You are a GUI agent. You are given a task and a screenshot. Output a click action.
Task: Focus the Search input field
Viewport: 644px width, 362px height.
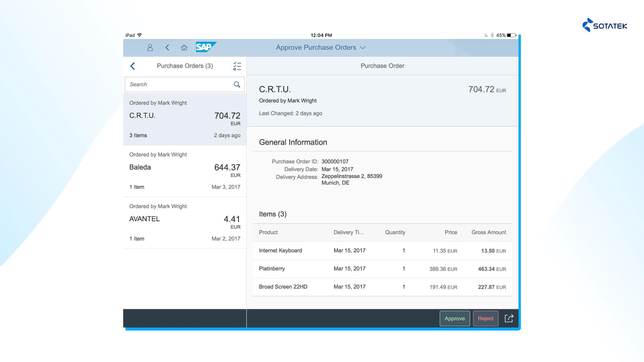pos(185,84)
